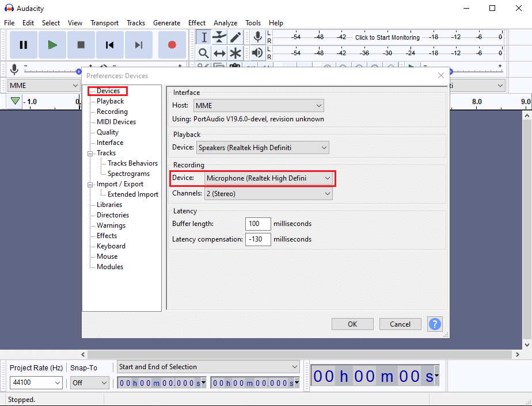This screenshot has height=406, width=532.
Task: Open the Transport menu
Action: (104, 23)
